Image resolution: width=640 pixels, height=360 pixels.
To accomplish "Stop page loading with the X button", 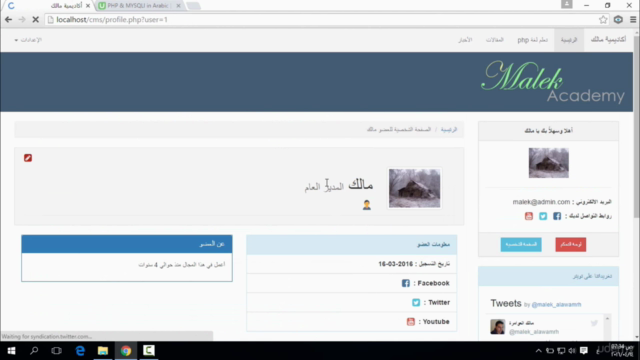I will click(x=36, y=20).
